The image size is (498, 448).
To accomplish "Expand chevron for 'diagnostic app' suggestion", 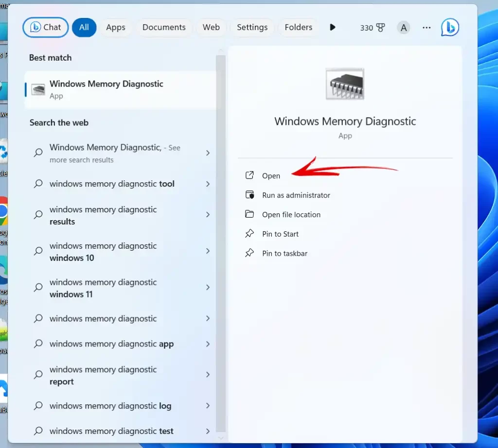I will click(208, 344).
